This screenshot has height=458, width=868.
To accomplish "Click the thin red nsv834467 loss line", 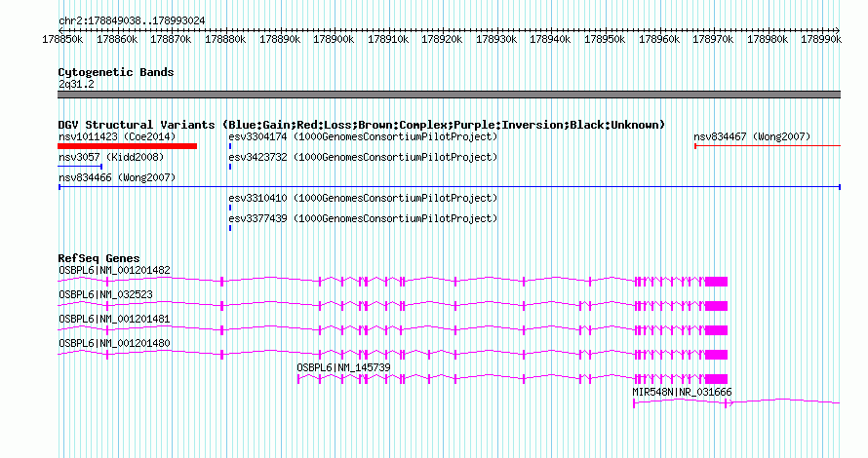I will 768,146.
